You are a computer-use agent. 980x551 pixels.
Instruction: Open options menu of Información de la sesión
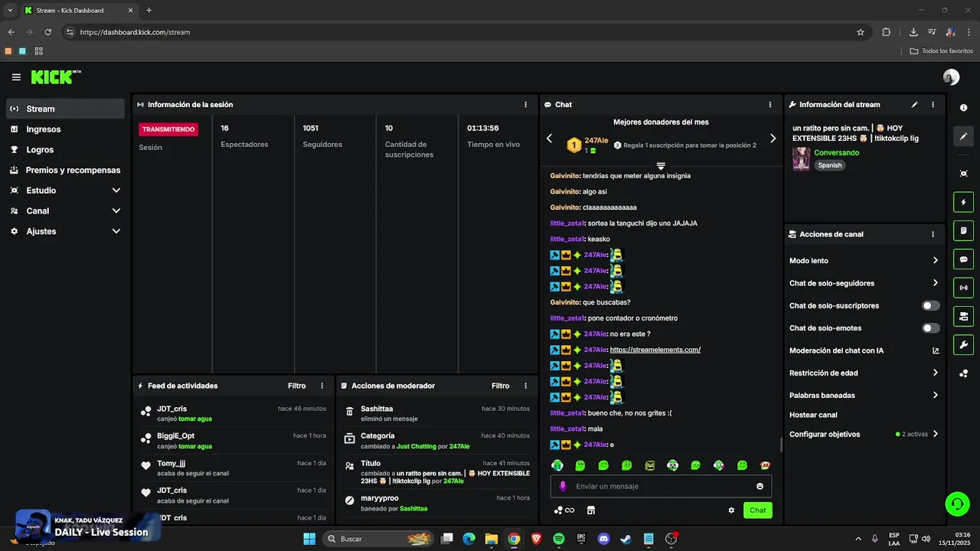(x=525, y=105)
